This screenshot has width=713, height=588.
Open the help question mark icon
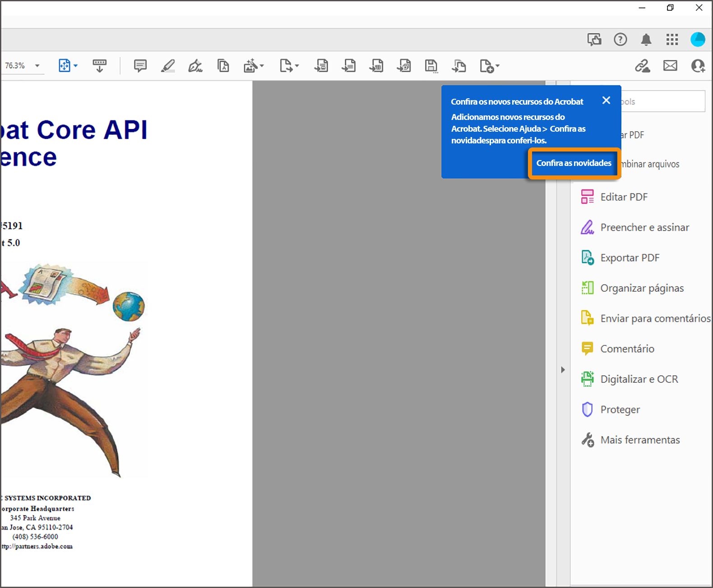(x=620, y=40)
